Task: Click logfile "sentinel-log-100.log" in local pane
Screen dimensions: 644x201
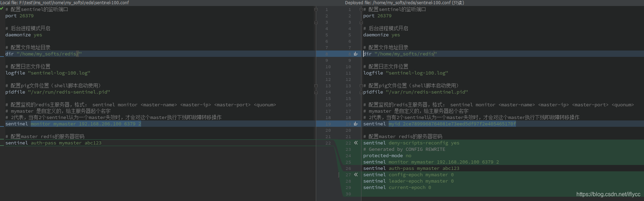Action: [48, 73]
